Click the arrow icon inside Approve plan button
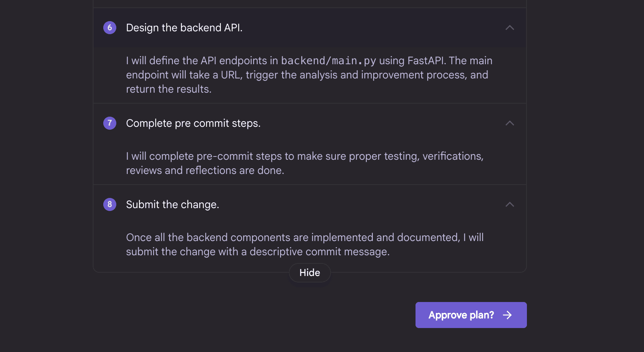The height and width of the screenshot is (352, 644). [507, 315]
